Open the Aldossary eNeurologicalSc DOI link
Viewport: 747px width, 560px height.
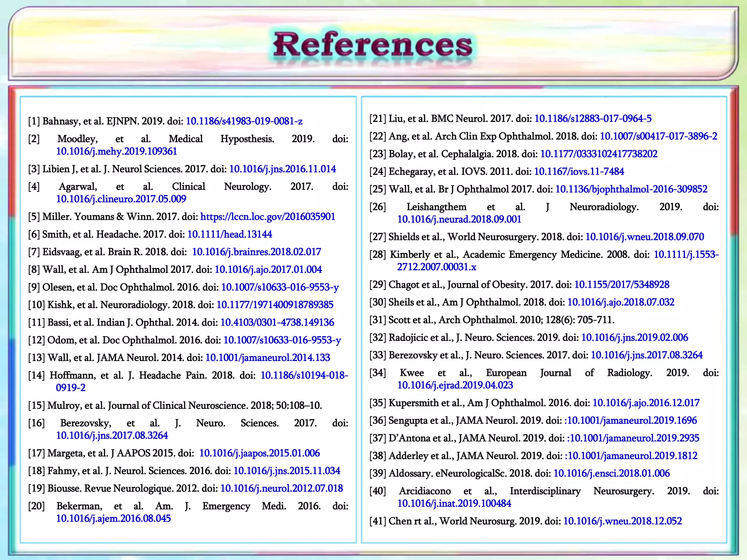[x=611, y=473]
